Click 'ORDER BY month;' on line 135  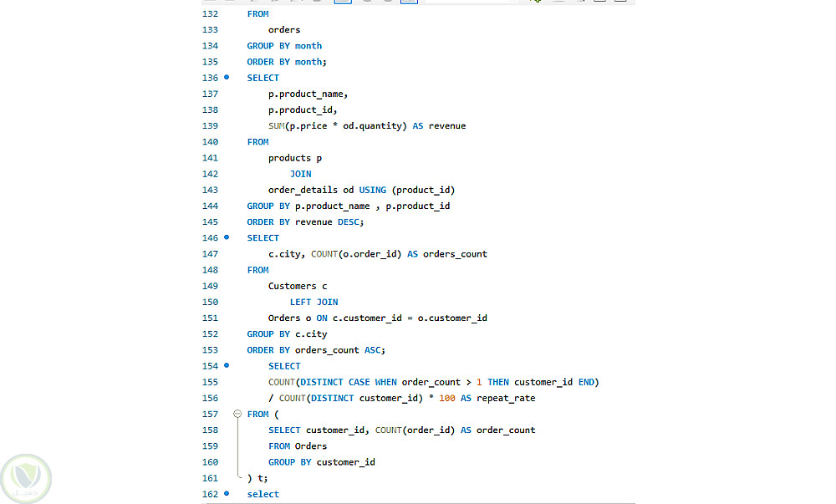point(287,62)
